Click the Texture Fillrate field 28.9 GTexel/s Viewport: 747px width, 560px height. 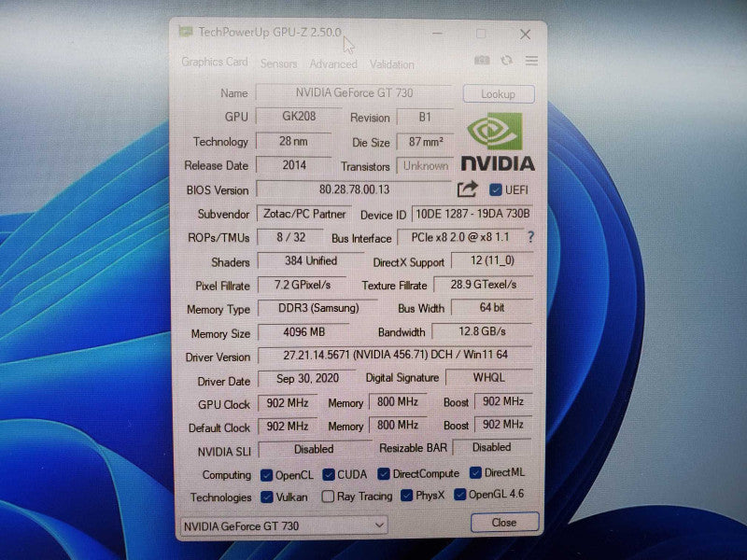pos(483,285)
